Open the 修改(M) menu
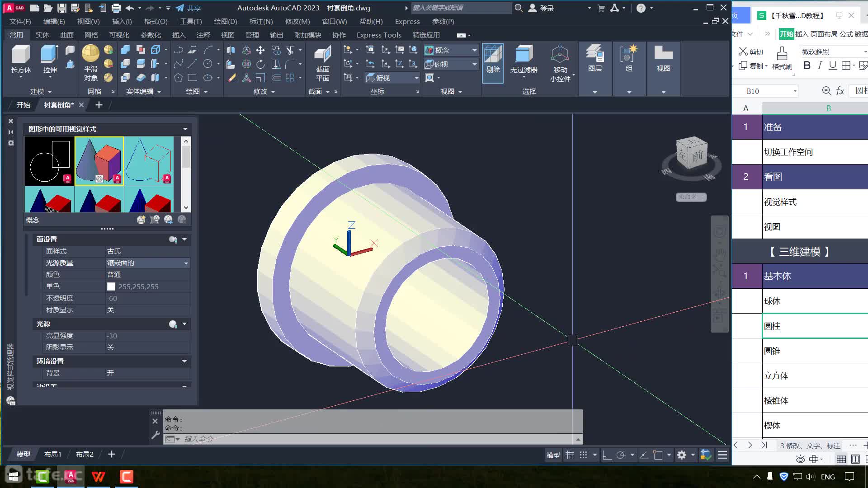The height and width of the screenshot is (488, 868). [x=297, y=21]
